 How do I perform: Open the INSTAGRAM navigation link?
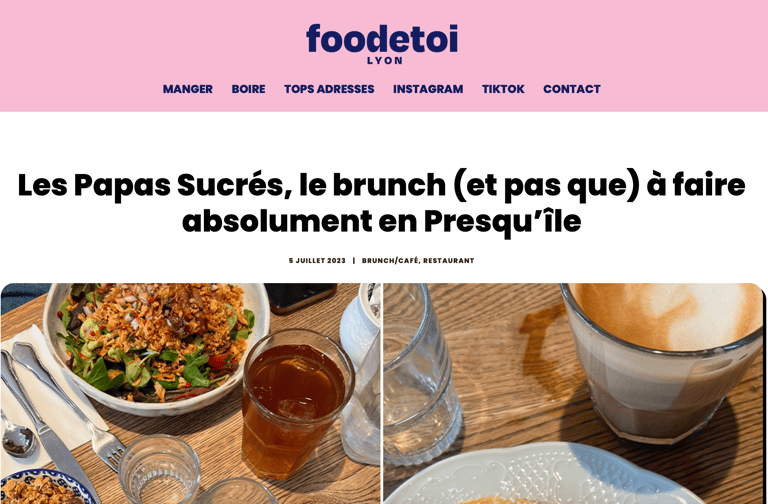tap(428, 89)
